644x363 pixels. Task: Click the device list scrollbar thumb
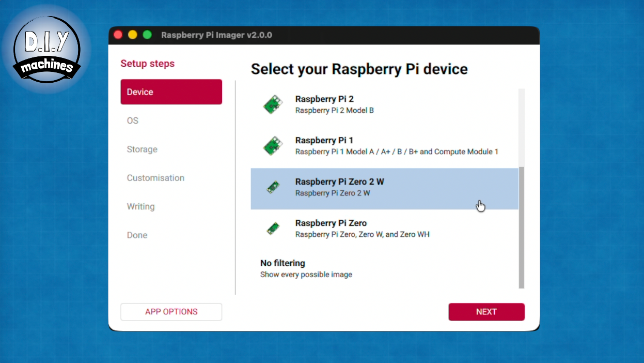click(521, 228)
